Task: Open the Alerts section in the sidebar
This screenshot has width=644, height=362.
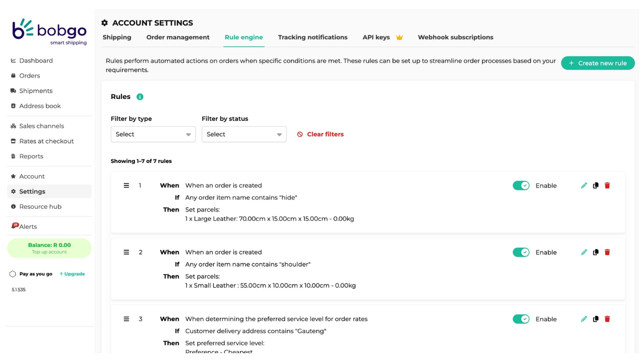Action: point(28,226)
